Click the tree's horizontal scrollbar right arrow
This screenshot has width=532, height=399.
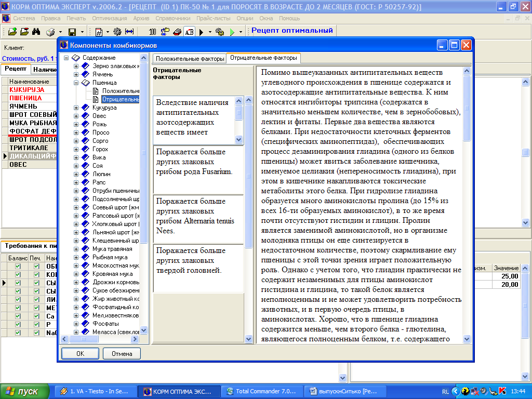135,339
